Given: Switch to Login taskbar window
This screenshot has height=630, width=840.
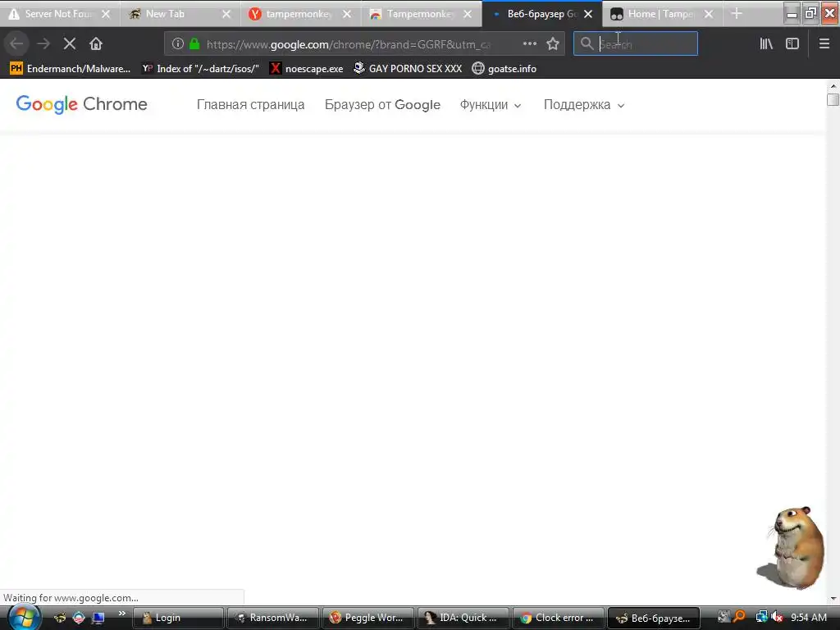Looking at the screenshot, I should point(177,618).
